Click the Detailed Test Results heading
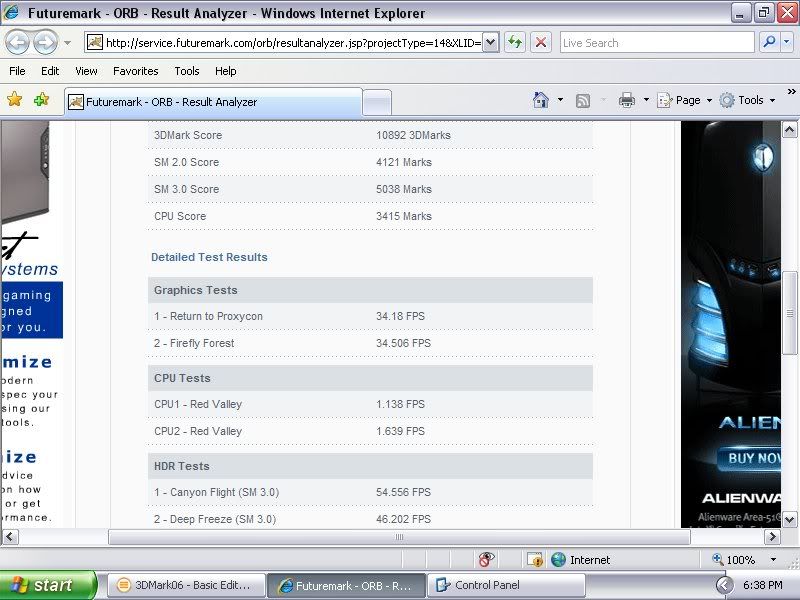The image size is (800, 600). click(x=209, y=257)
